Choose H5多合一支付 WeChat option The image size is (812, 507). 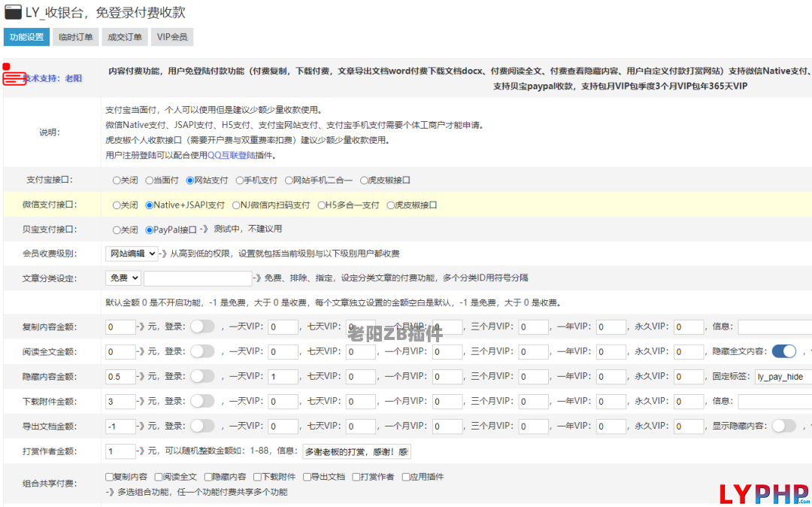(x=321, y=205)
